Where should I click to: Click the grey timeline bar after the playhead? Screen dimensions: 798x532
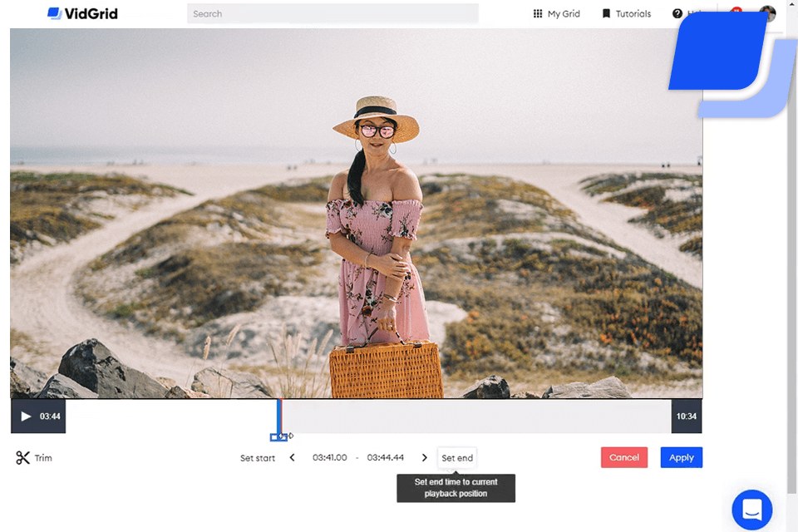pos(476,416)
